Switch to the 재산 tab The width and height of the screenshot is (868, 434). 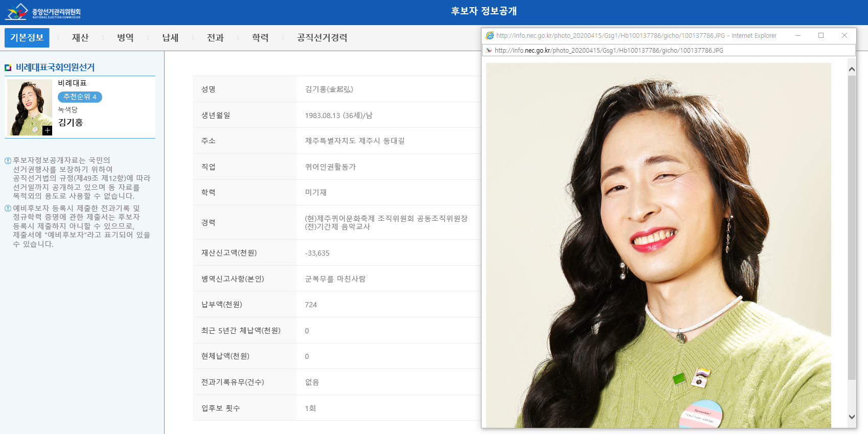point(80,38)
